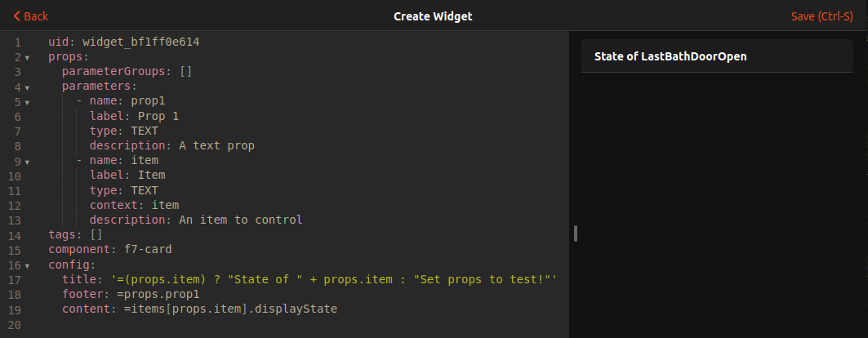The image size is (868, 338).
Task: Place cursor on the context: item line
Action: [x=134, y=205]
